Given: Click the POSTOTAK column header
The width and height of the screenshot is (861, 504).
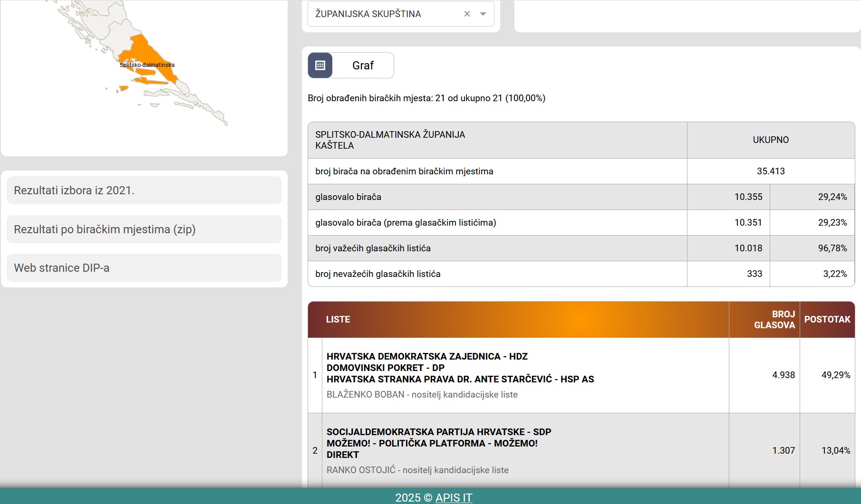Looking at the screenshot, I should coord(827,320).
